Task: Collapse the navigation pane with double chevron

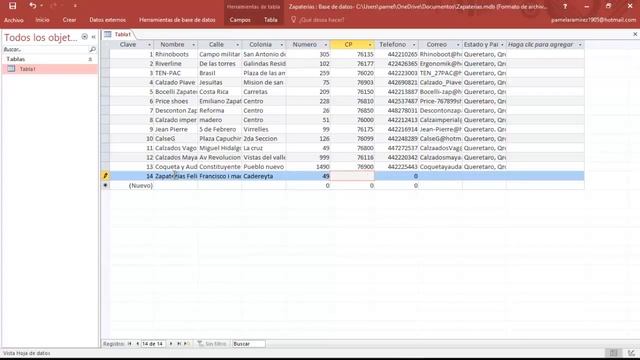Action: (x=93, y=37)
